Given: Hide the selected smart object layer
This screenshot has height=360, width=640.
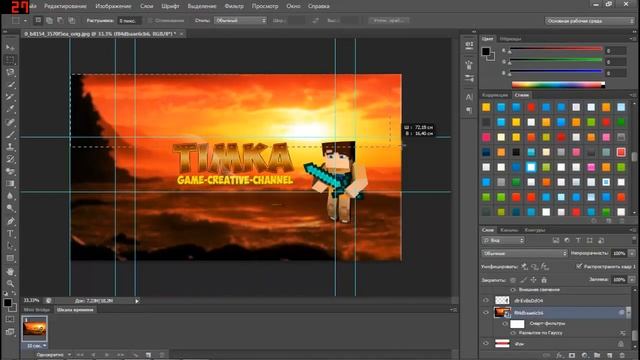Looking at the screenshot, I should 486,313.
